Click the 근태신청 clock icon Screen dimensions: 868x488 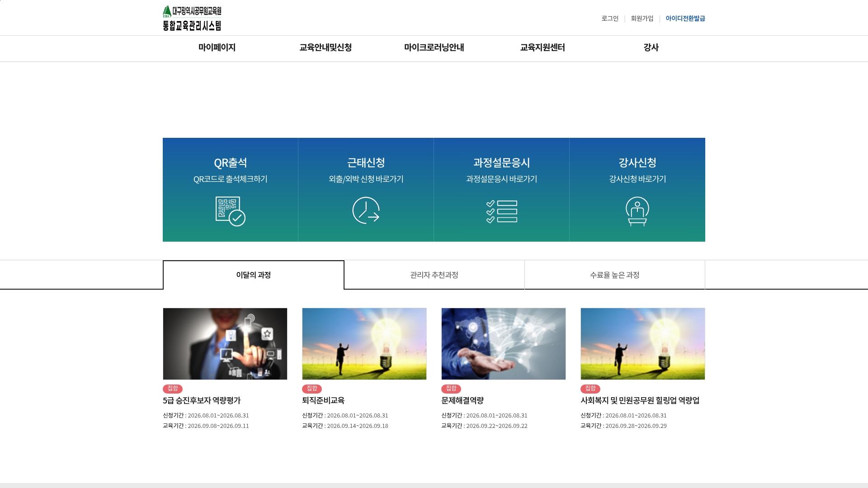pos(366,210)
